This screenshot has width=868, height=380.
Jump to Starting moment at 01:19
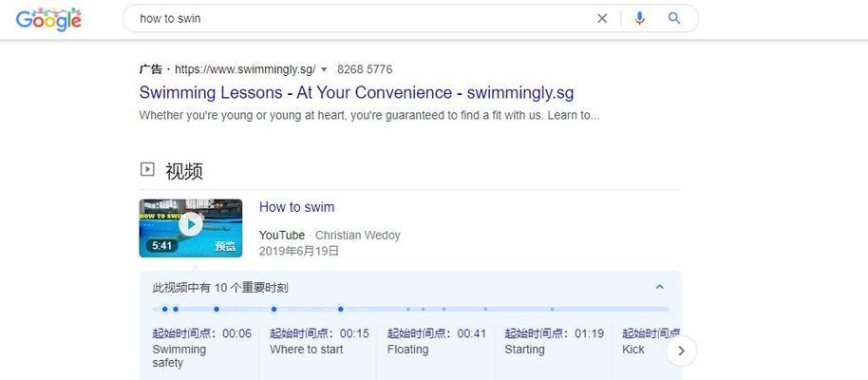pyautogui.click(x=554, y=342)
